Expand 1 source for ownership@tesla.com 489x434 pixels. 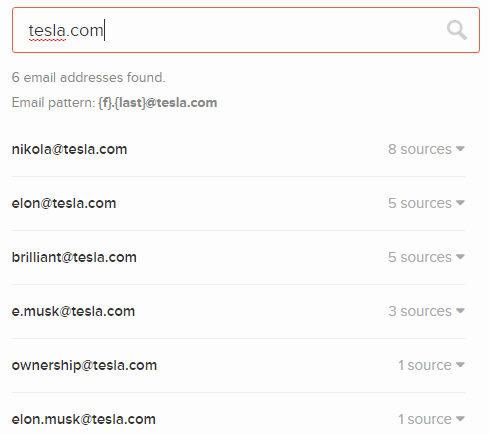click(431, 365)
